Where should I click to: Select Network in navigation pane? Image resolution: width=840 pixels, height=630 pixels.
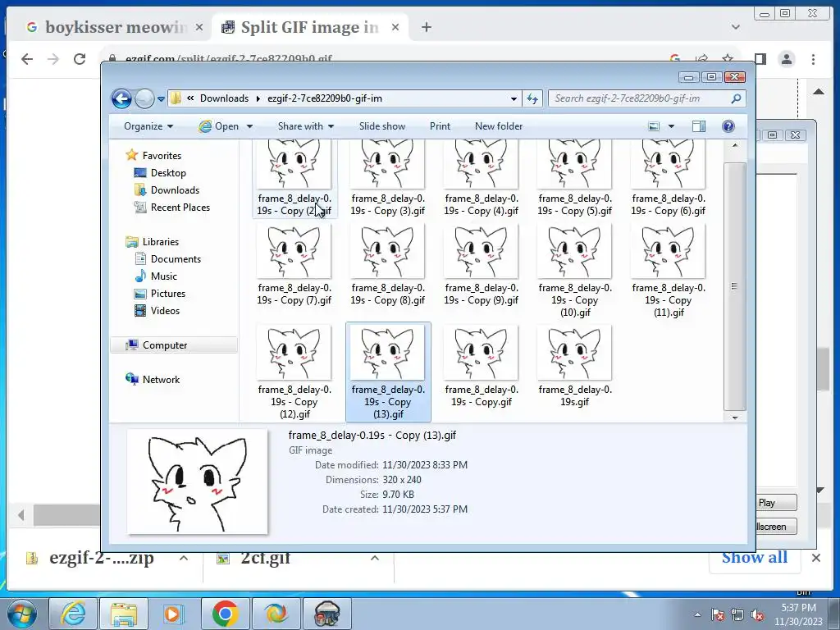click(161, 380)
